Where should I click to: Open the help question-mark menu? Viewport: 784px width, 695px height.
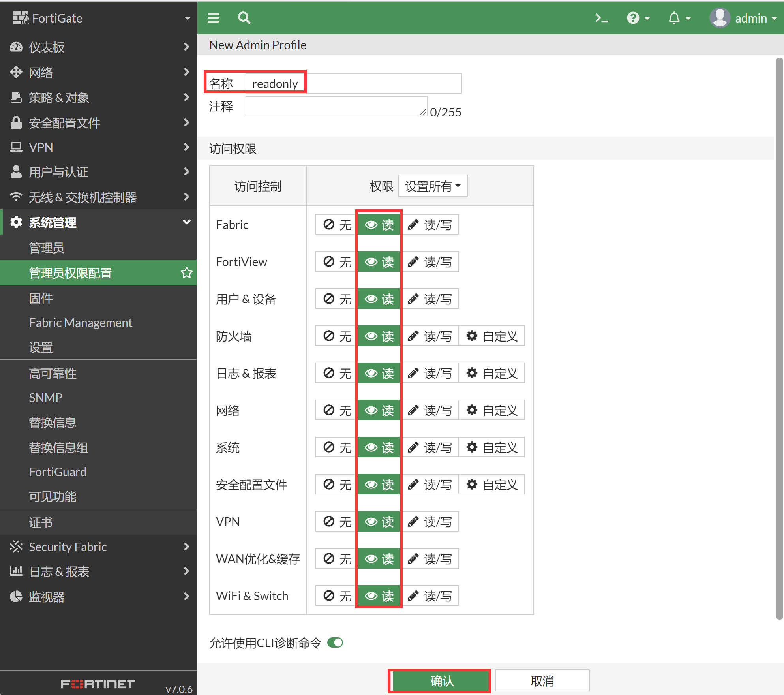[x=633, y=18]
